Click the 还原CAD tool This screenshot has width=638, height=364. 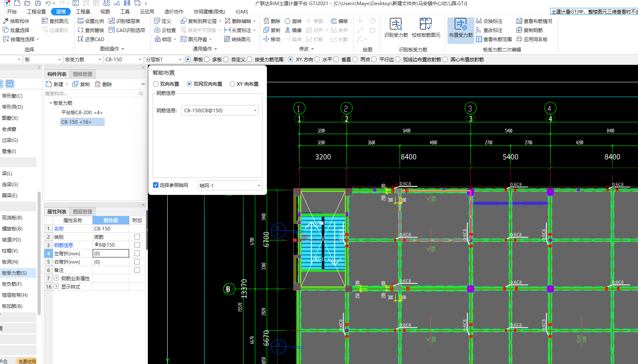point(91,39)
